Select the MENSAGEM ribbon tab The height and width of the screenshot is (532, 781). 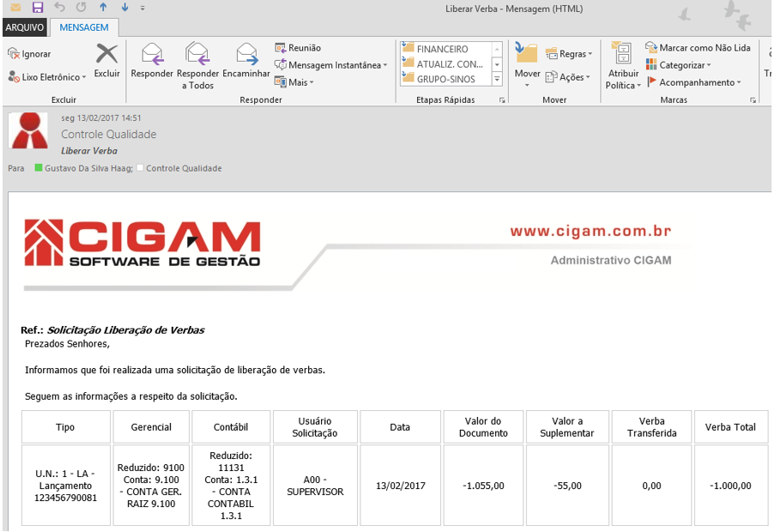[x=84, y=27]
